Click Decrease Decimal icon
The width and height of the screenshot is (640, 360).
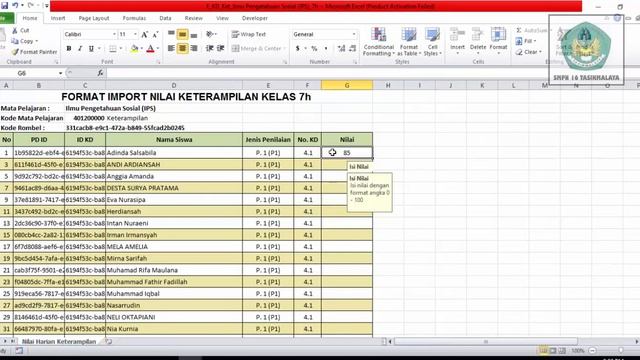pyautogui.click(x=352, y=49)
